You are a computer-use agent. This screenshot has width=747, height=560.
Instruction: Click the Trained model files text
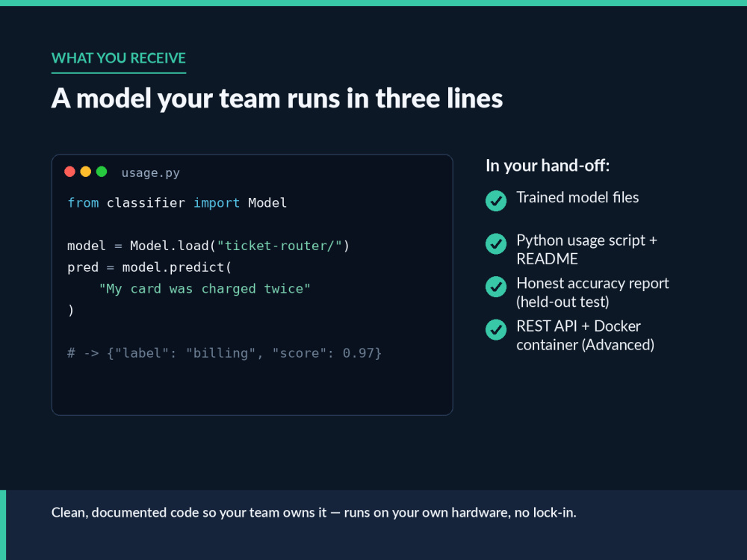tap(577, 198)
